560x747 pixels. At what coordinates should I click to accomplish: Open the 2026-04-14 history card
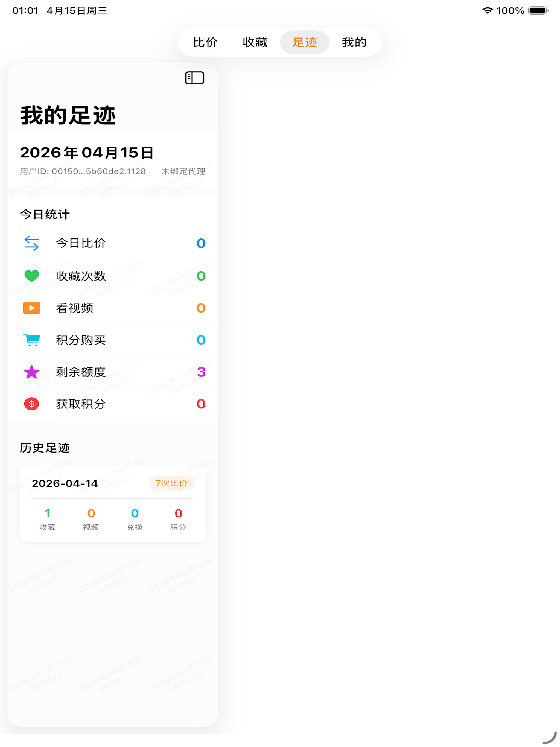(113, 504)
